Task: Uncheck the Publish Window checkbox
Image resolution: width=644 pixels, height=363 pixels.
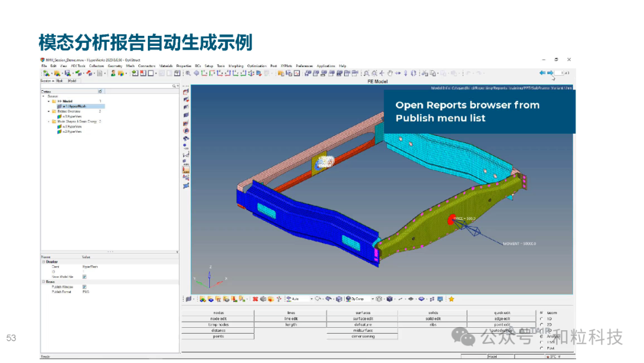Action: [84, 287]
